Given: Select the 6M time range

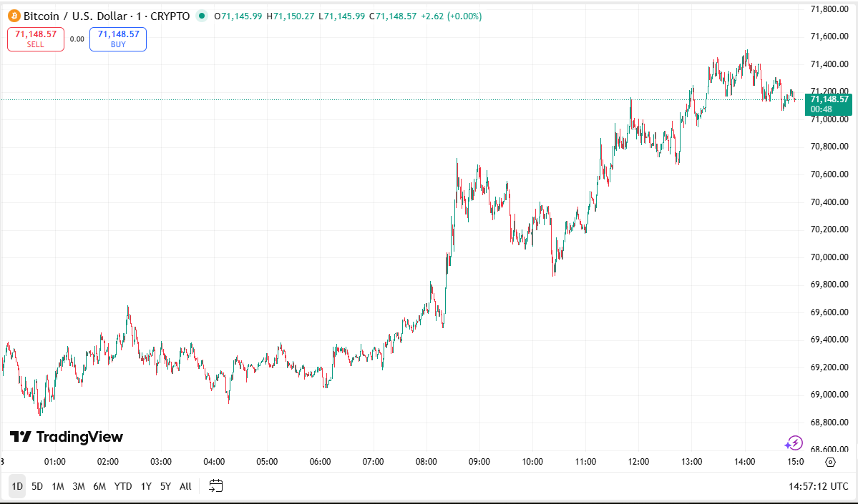Looking at the screenshot, I should tap(99, 486).
